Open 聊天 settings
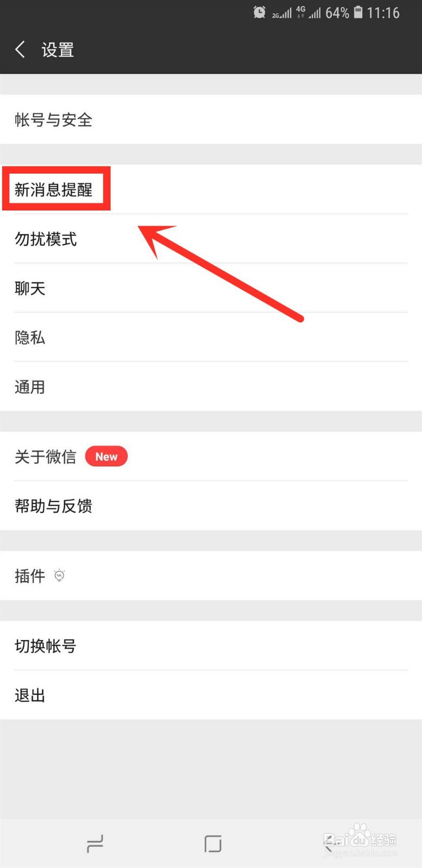The image size is (422, 868). (211, 288)
